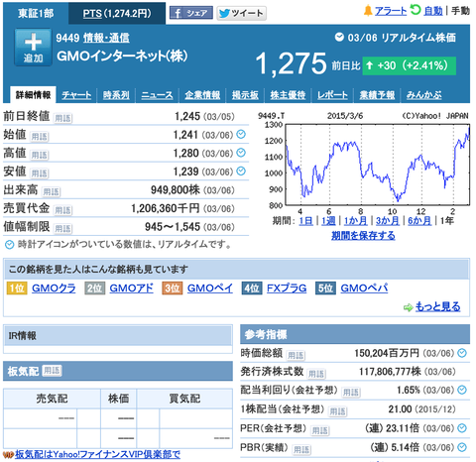Open the 株主優待 tab
The width and height of the screenshot is (476, 462).
288,95
